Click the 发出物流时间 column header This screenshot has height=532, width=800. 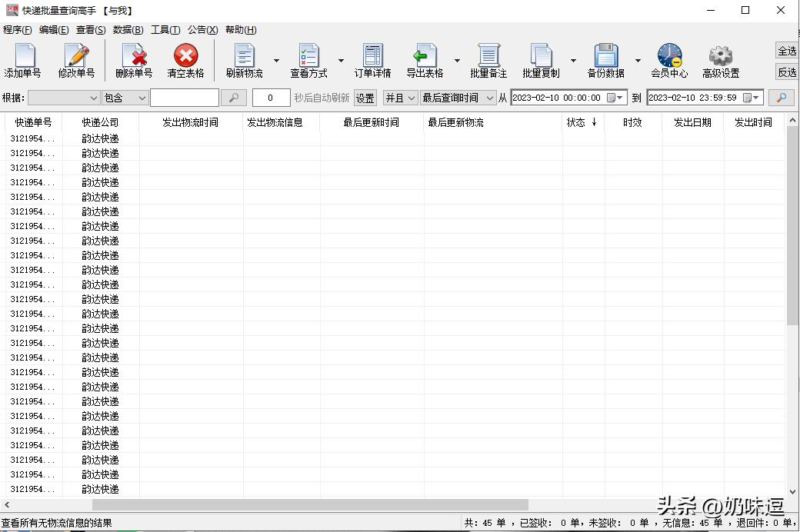tap(191, 122)
